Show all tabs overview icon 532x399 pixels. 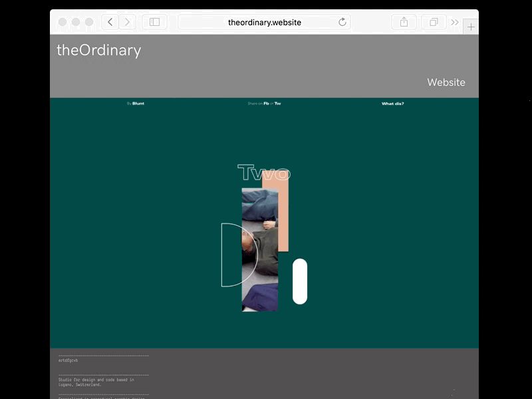pos(434,22)
